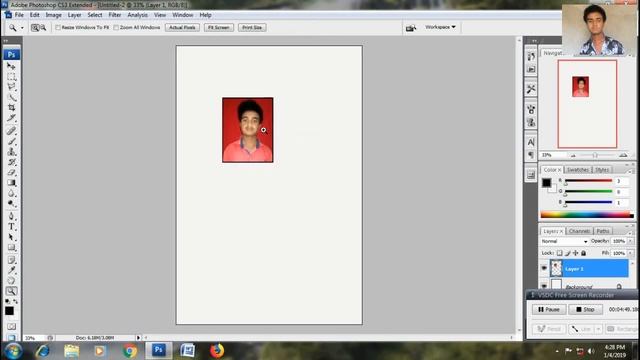Click the foreground color swatch in toolbox
Screen dimensions: 640x360
tap(9, 311)
